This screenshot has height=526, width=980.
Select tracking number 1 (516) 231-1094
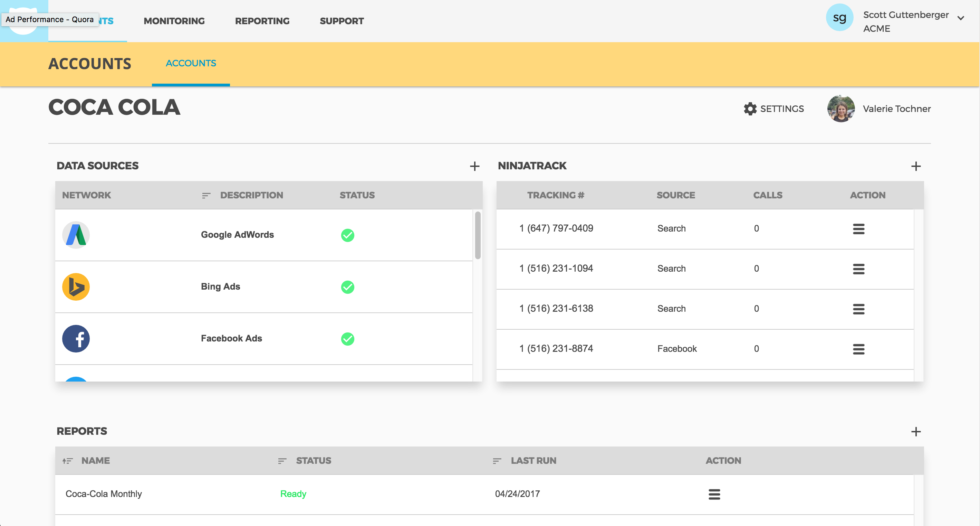click(x=556, y=268)
